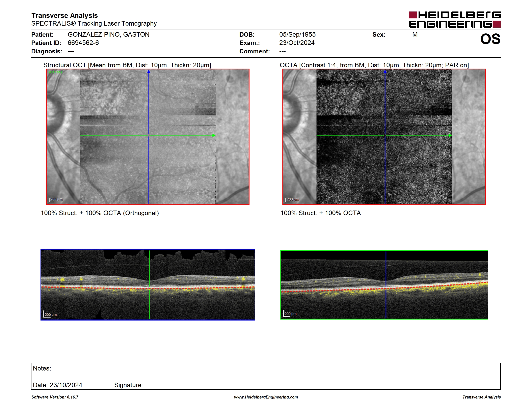The image size is (532, 411).
Task: Click the right 100% Struct. + 100% OCTA label
Action: pos(321,213)
